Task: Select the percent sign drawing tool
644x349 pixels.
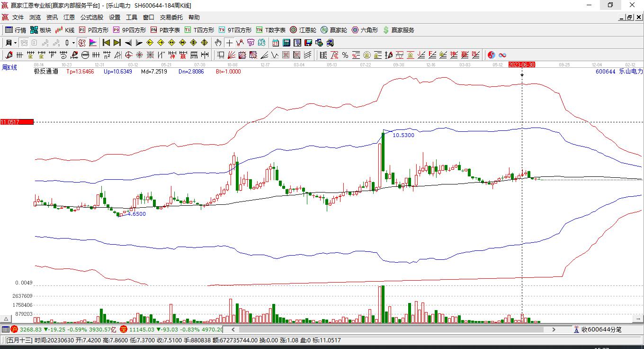Action: pyautogui.click(x=345, y=55)
